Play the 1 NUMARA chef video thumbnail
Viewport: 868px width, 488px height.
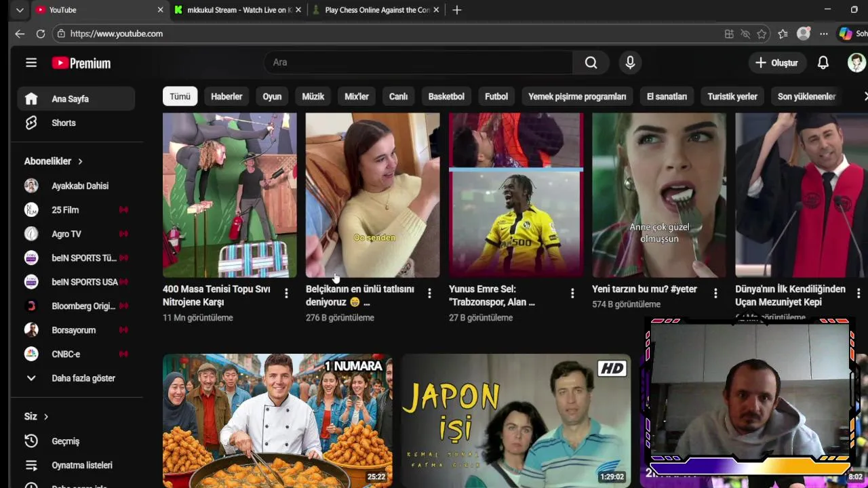click(277, 420)
